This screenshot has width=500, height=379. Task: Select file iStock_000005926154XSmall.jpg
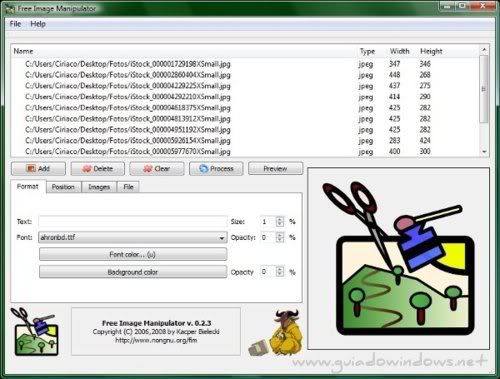pyautogui.click(x=128, y=141)
